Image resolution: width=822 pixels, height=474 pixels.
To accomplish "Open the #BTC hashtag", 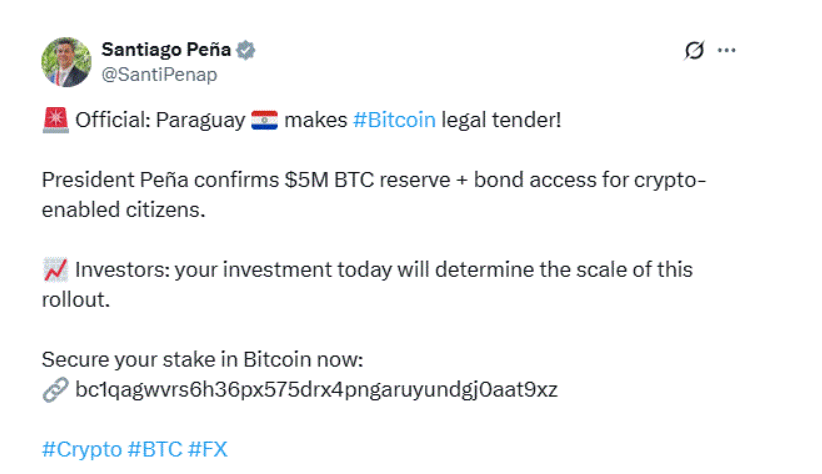I will (153, 449).
